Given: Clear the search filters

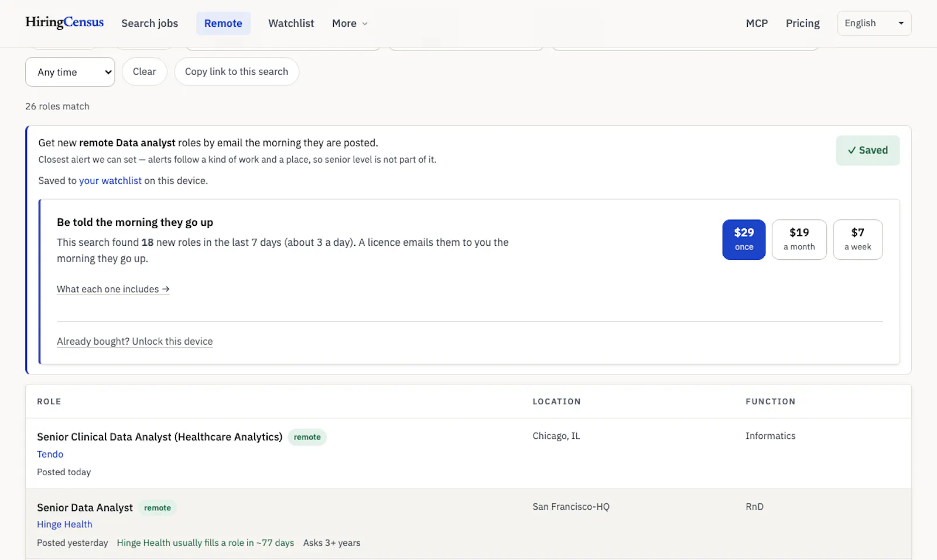Looking at the screenshot, I should coord(144,71).
